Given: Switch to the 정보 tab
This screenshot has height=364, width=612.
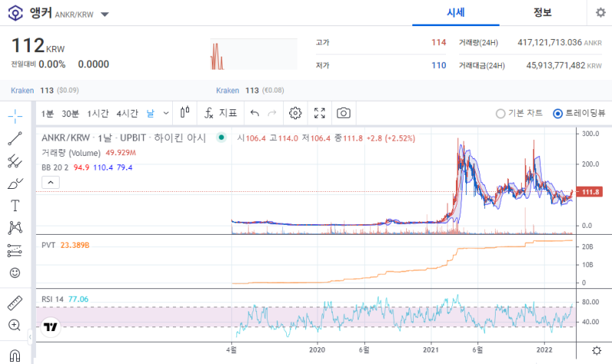Looking at the screenshot, I should pos(542,12).
